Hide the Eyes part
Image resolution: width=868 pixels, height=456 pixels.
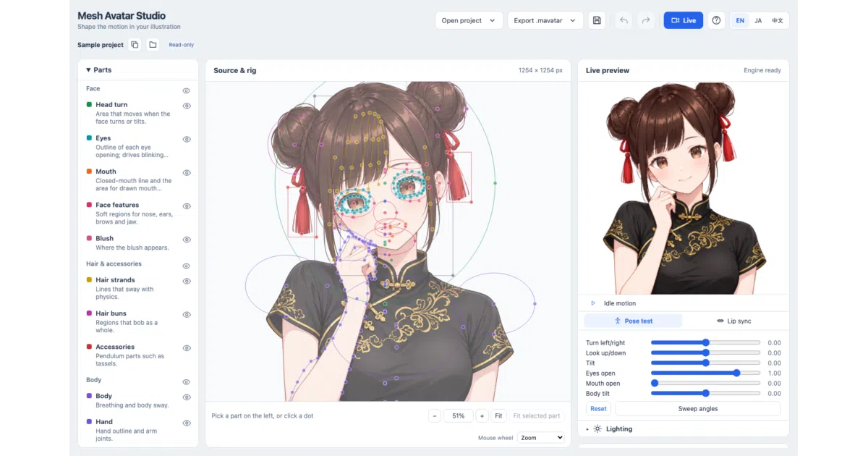pos(186,140)
